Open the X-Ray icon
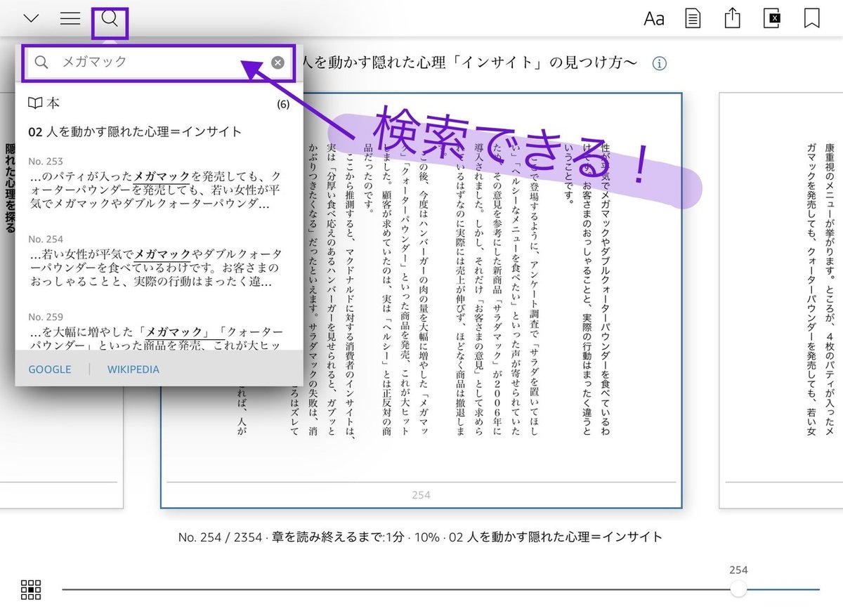The width and height of the screenshot is (843, 616). pos(772,19)
